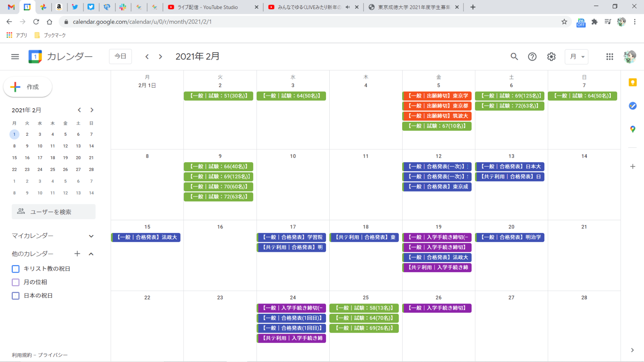Open the settings gear menu

click(x=551, y=57)
